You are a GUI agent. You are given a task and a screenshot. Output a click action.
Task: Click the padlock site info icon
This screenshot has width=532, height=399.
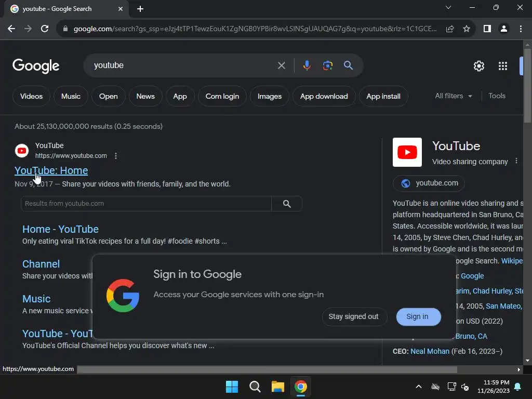[65, 29]
